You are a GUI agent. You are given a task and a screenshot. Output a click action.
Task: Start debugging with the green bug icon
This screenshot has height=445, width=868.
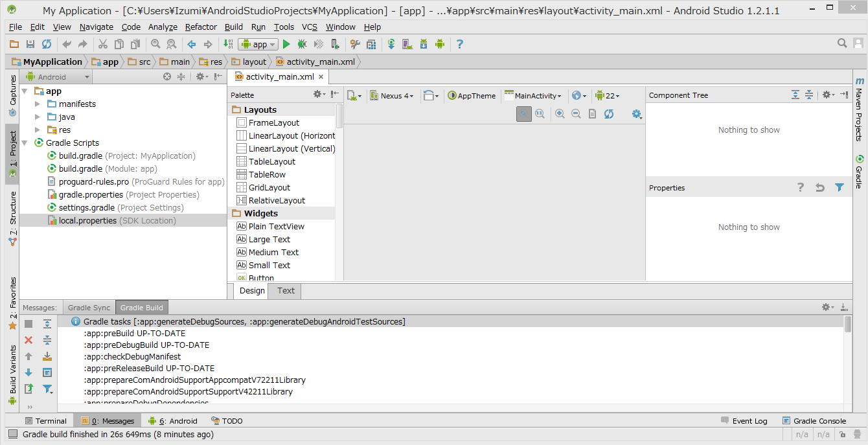302,44
